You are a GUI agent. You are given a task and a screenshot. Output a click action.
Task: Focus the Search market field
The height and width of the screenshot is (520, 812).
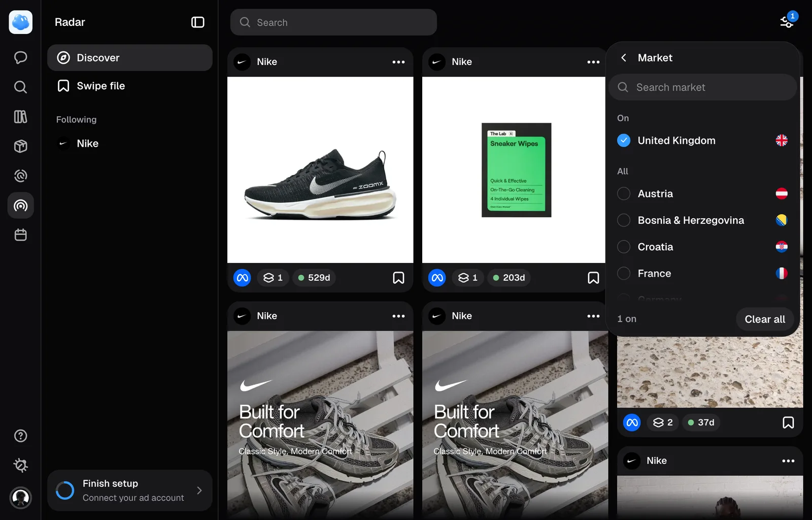pyautogui.click(x=702, y=87)
